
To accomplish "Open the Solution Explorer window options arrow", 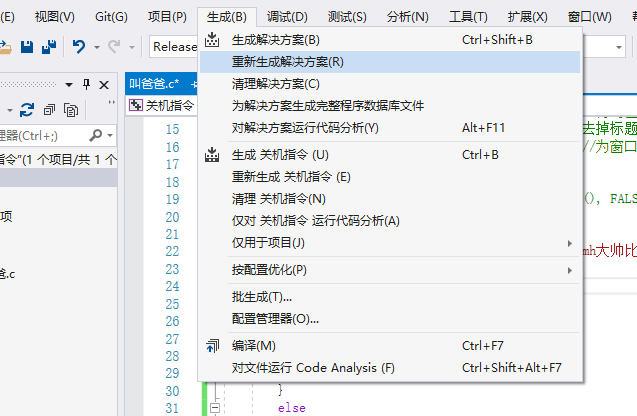I will click(x=69, y=85).
